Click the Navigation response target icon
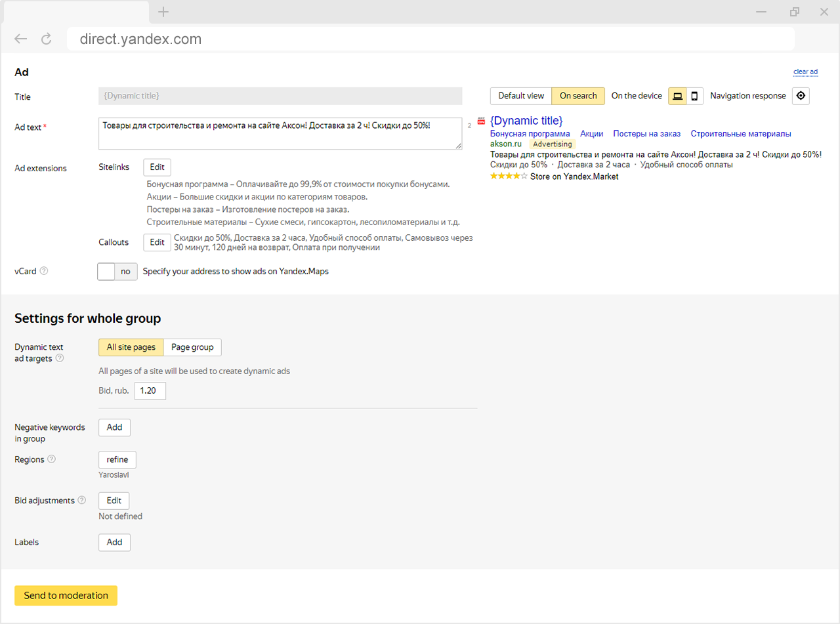This screenshot has height=624, width=840. coord(801,96)
